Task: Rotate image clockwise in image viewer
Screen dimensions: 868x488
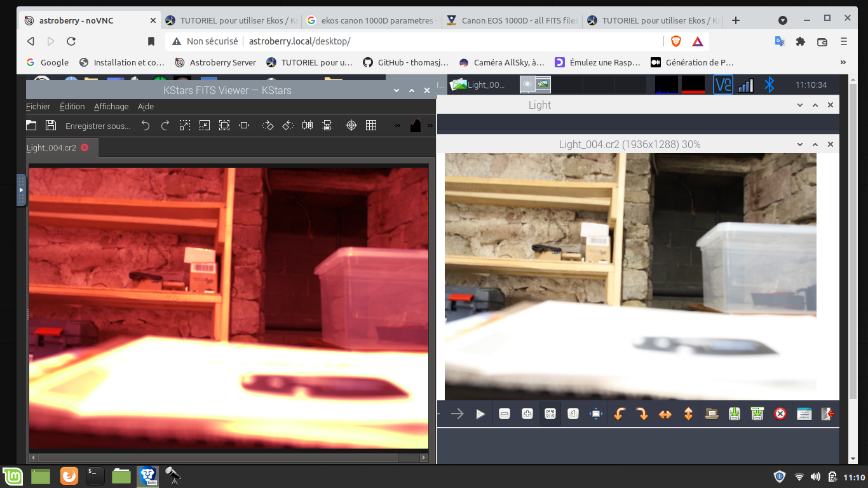Action: (642, 414)
